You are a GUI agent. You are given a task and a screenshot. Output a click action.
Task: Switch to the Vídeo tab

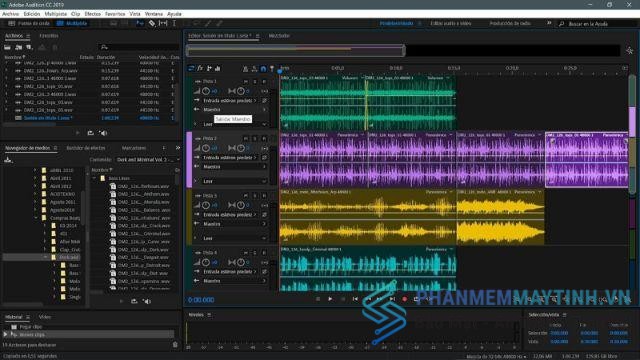point(44,317)
